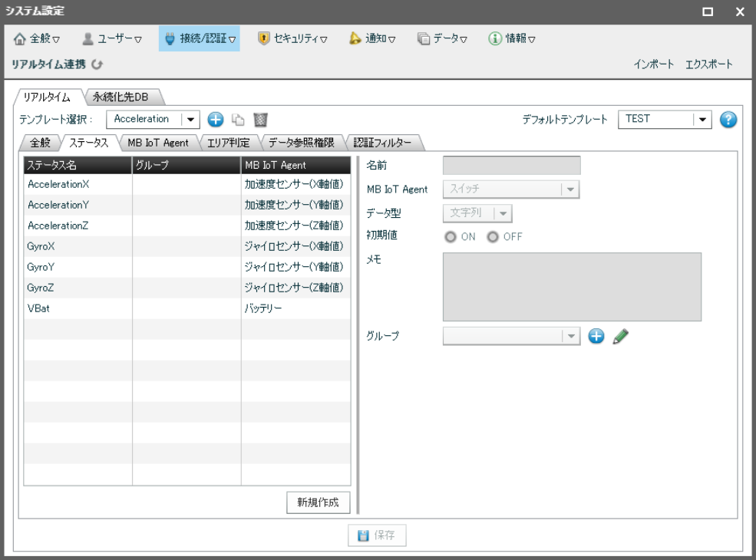Viewport: 756px width, 560px height.
Task: Switch to the 永続化先DB tab
Action: point(120,97)
